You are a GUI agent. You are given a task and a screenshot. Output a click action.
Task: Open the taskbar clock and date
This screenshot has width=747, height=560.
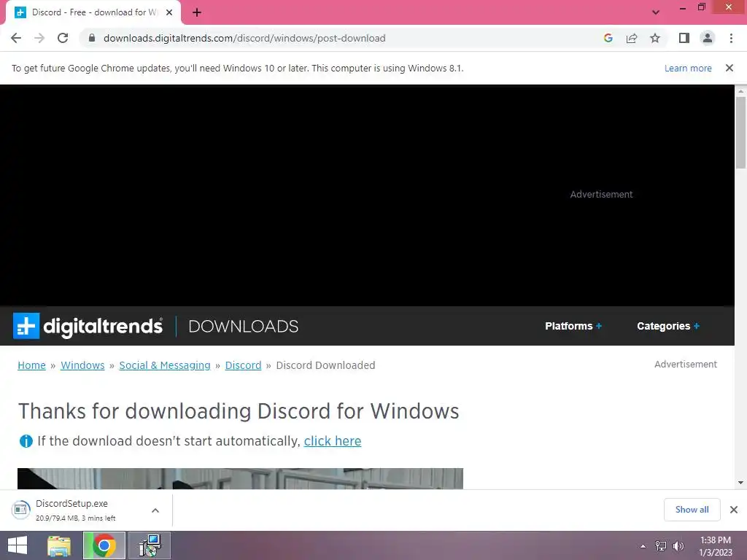pyautogui.click(x=715, y=546)
